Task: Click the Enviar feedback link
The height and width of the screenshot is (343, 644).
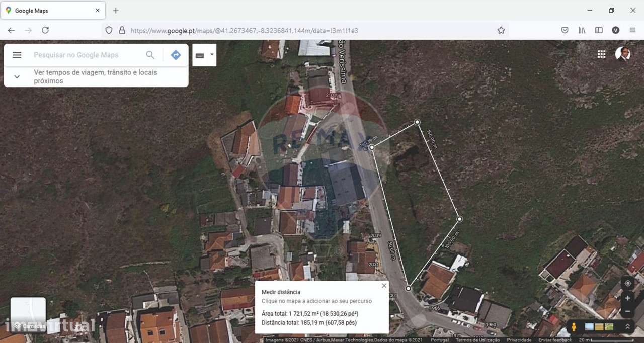Action: (x=555, y=340)
